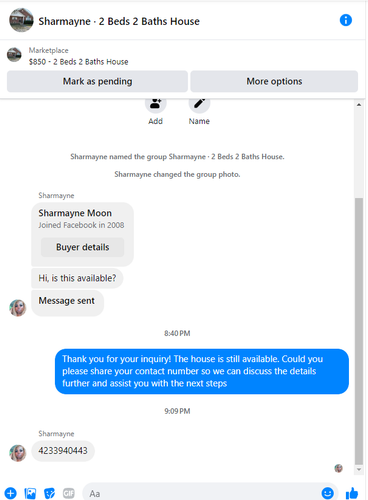Open the GIF picker
The width and height of the screenshot is (368, 500).
pyautogui.click(x=69, y=493)
